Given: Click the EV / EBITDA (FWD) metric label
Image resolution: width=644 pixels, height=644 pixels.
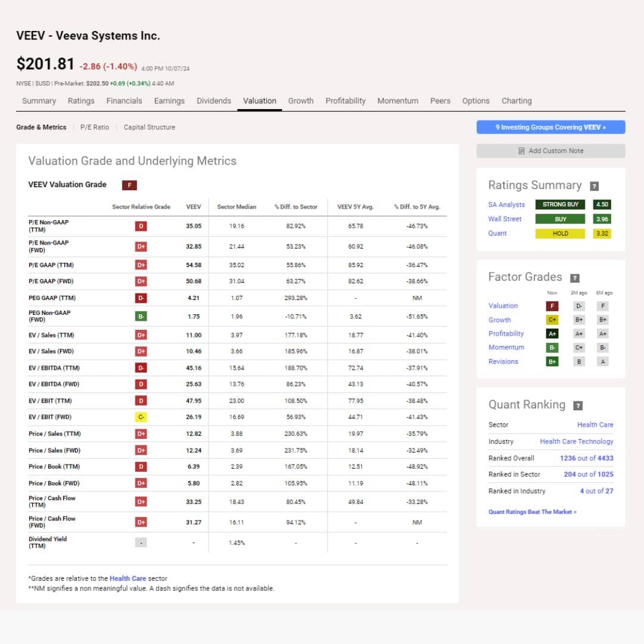Looking at the screenshot, I should (54, 384).
